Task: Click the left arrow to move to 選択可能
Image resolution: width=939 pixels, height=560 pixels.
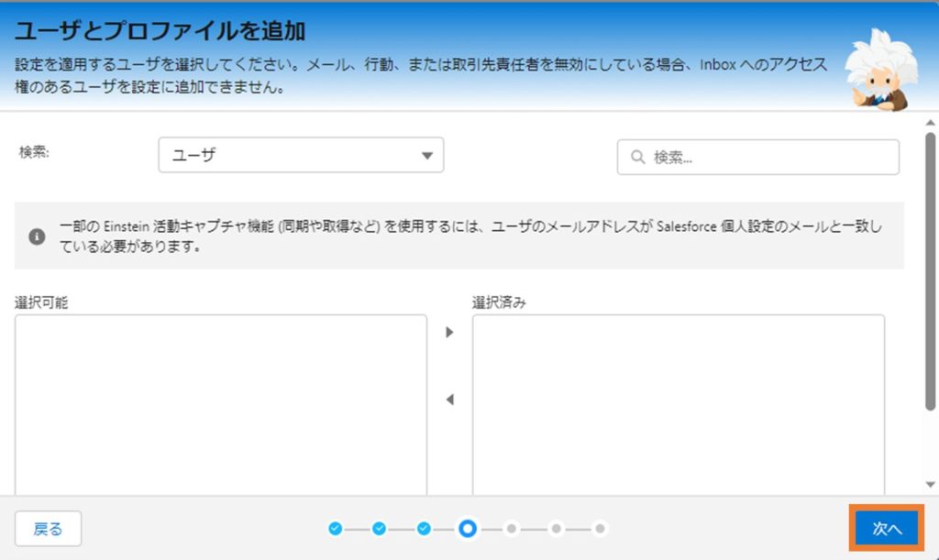Action: 449,399
